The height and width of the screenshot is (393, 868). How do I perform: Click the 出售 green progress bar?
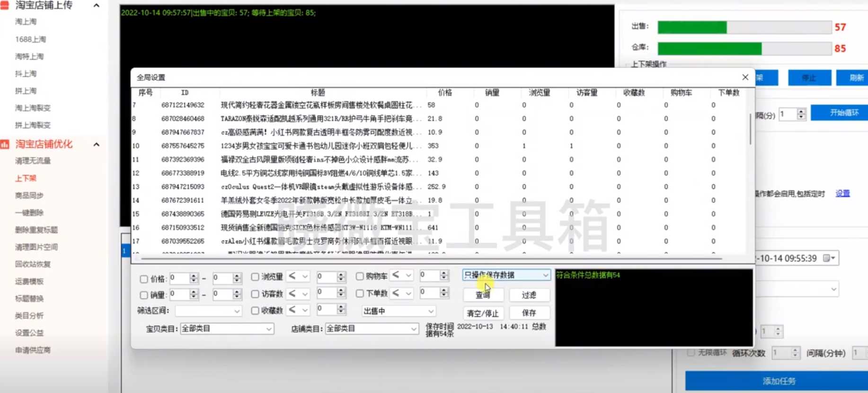tap(692, 27)
